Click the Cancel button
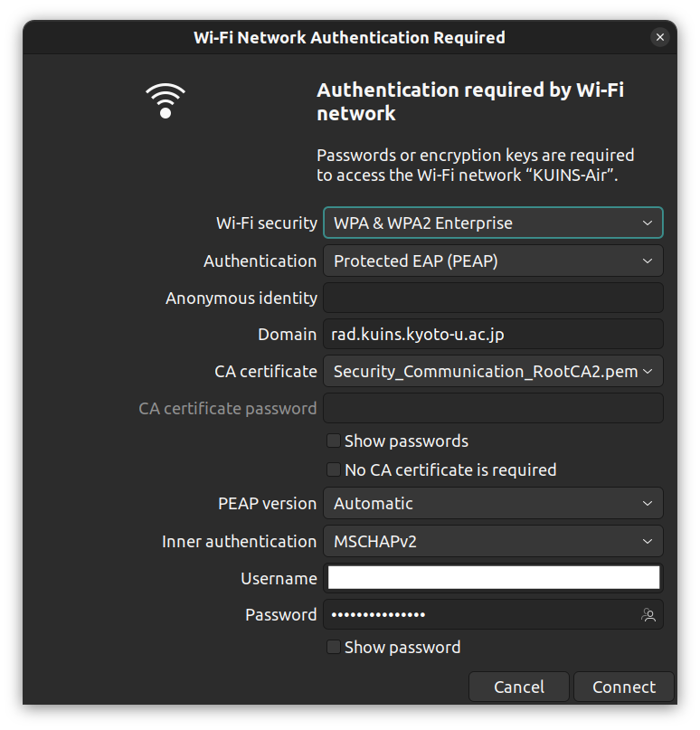The height and width of the screenshot is (730, 700). coord(519,687)
